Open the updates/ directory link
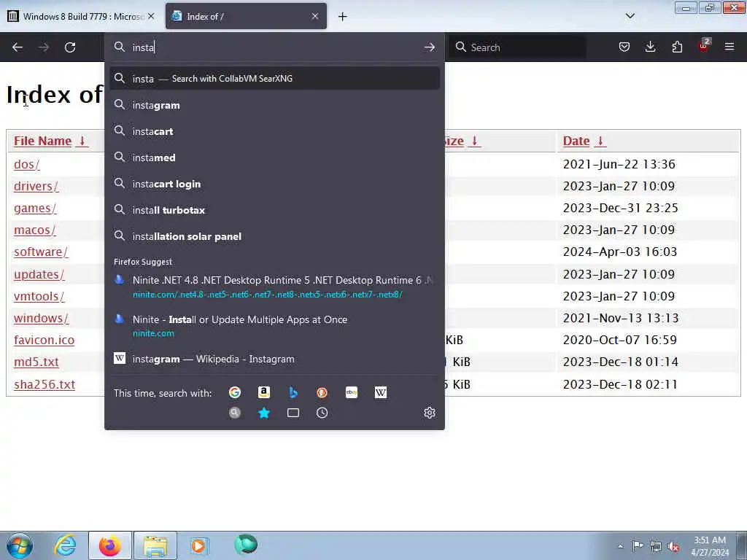The height and width of the screenshot is (560, 747). pyautogui.click(x=39, y=274)
